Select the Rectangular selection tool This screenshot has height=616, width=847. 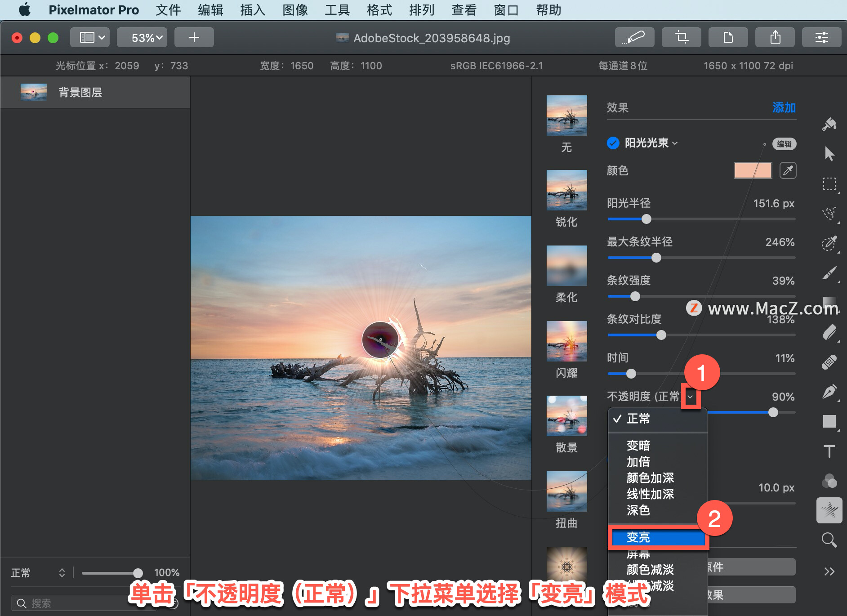coord(829,184)
